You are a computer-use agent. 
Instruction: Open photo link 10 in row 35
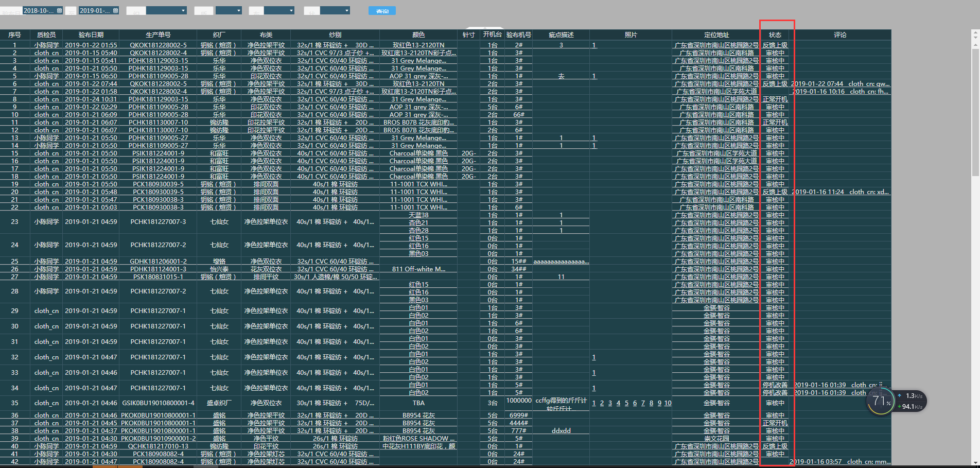coord(668,403)
